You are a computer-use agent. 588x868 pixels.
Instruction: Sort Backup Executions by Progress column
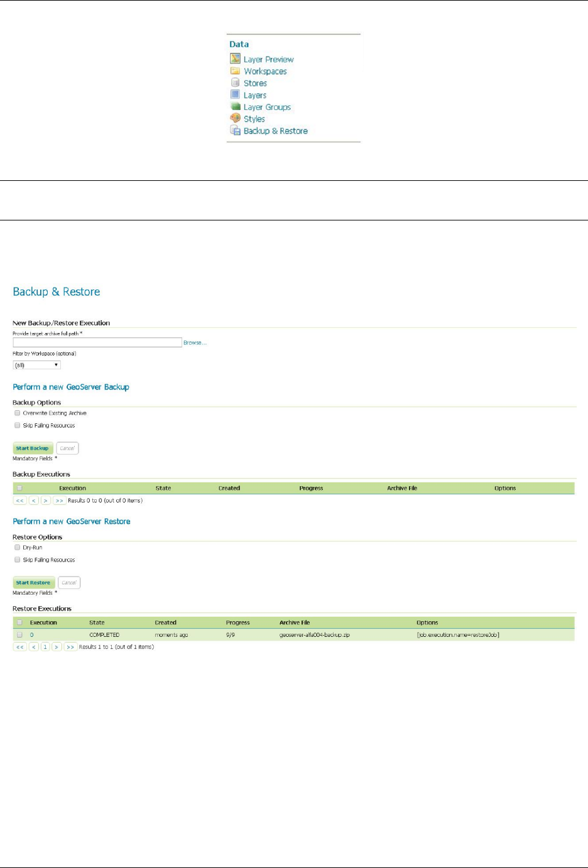pos(311,488)
